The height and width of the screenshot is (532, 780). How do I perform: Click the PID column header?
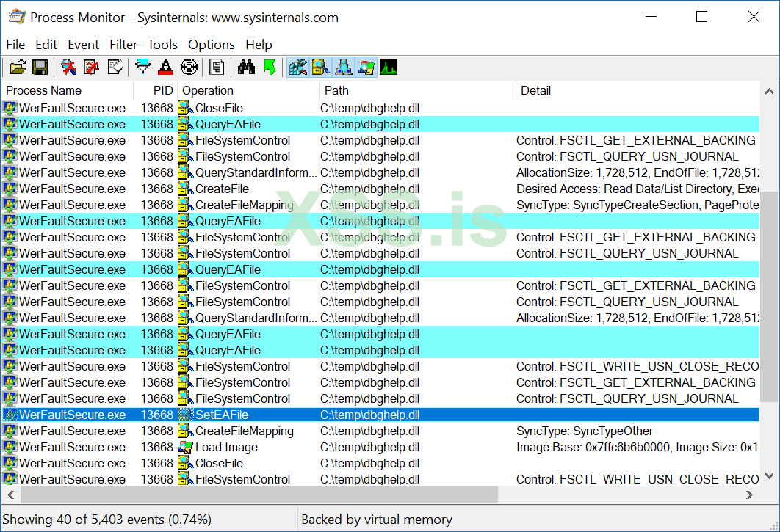coord(156,90)
